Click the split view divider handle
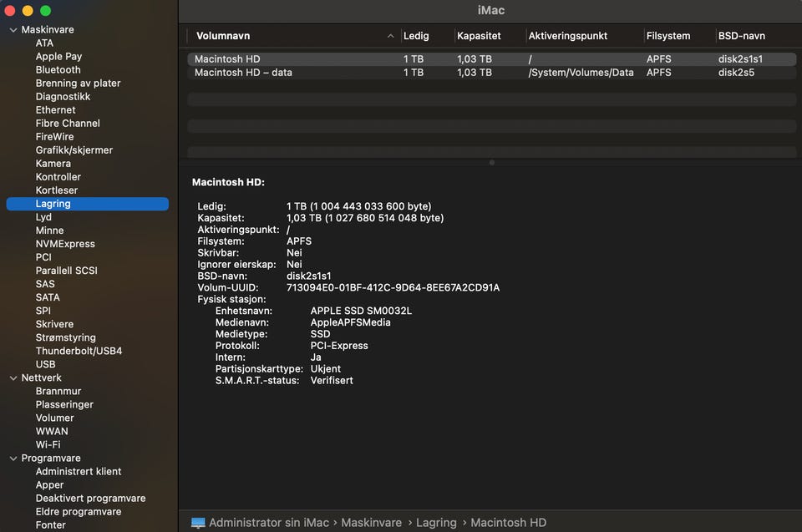The height and width of the screenshot is (532, 802). [x=491, y=163]
